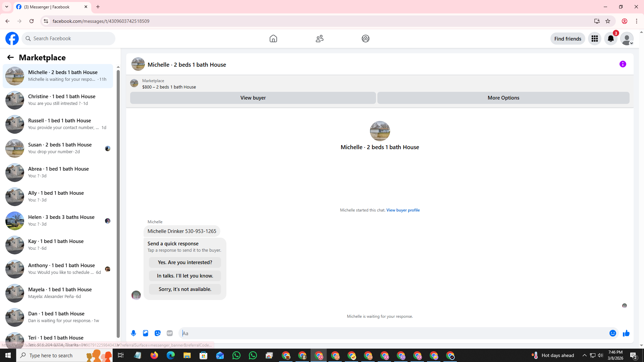Attach a photo using image icon
Screen dimensions: 644x362
coord(146,333)
